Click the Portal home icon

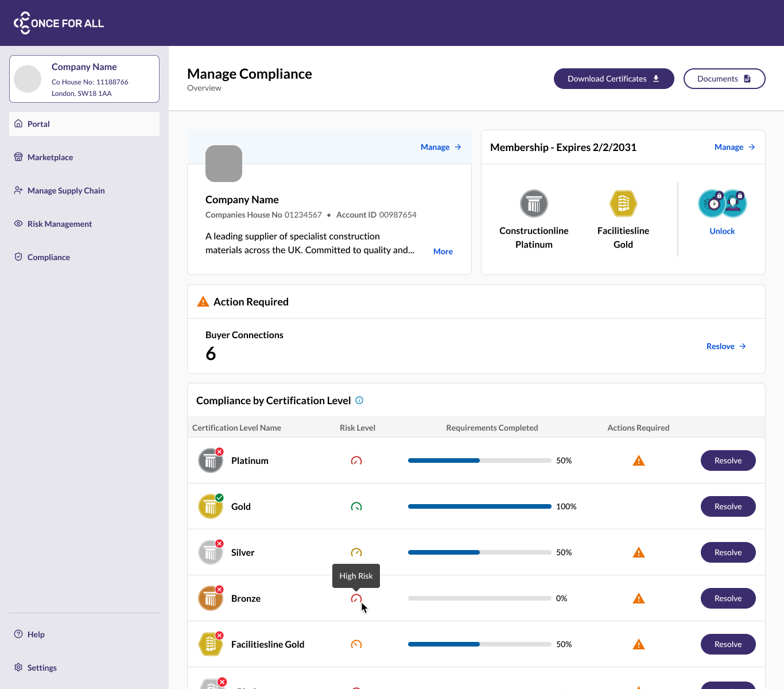click(18, 123)
